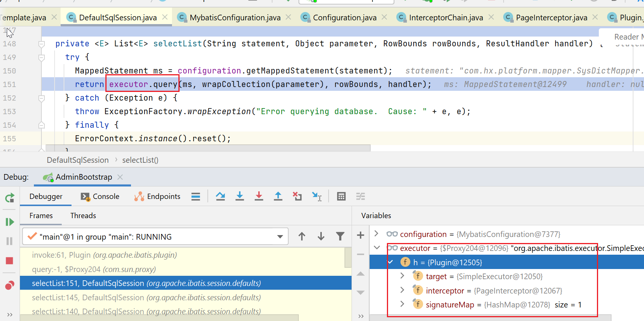Click the Force Step Into icon
This screenshot has width=644, height=321.
(x=259, y=196)
